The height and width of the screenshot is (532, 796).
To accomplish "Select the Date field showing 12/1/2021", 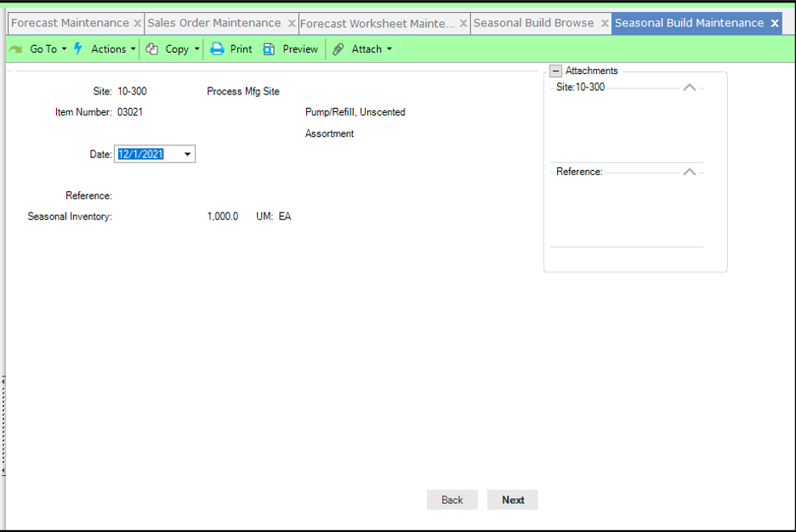I will pyautogui.click(x=146, y=154).
